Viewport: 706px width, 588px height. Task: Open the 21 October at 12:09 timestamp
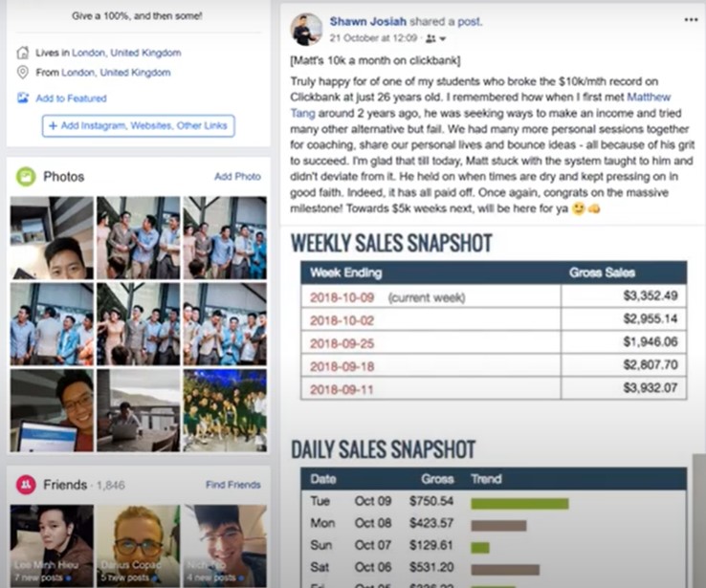tap(373, 38)
